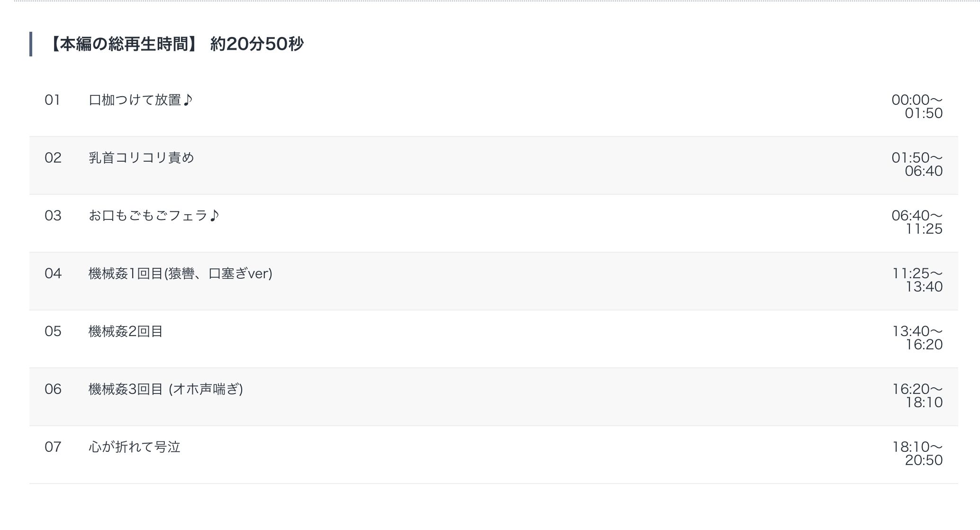This screenshot has width=980, height=530.
Task: Click the title of track 04
Action: [x=180, y=274]
